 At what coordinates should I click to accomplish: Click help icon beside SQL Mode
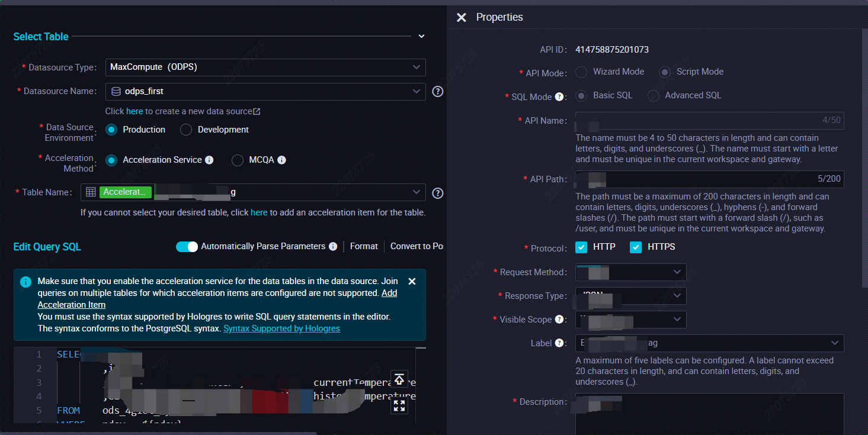pos(559,96)
